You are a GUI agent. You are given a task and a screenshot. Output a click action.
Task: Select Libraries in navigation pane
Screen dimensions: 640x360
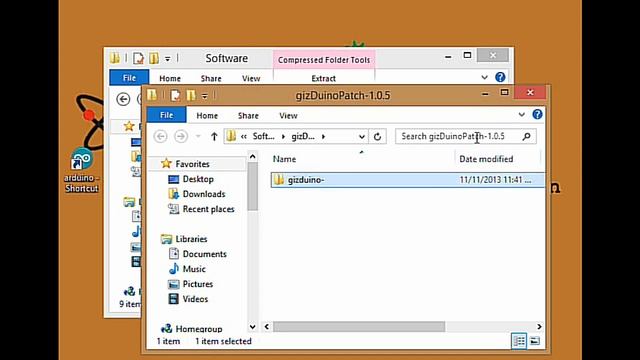coord(191,239)
